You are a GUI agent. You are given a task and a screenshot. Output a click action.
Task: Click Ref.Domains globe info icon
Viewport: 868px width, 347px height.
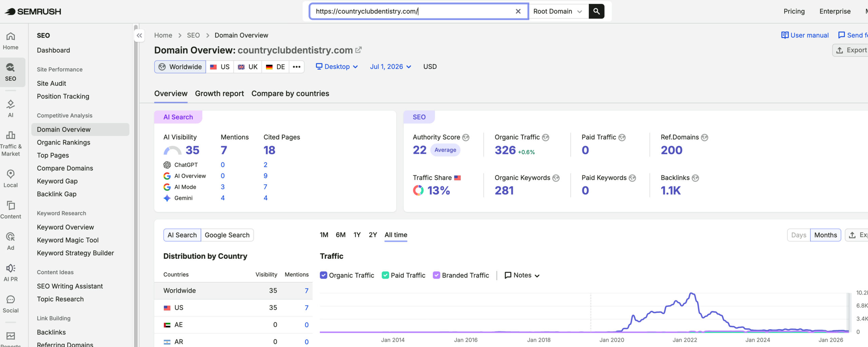(705, 137)
